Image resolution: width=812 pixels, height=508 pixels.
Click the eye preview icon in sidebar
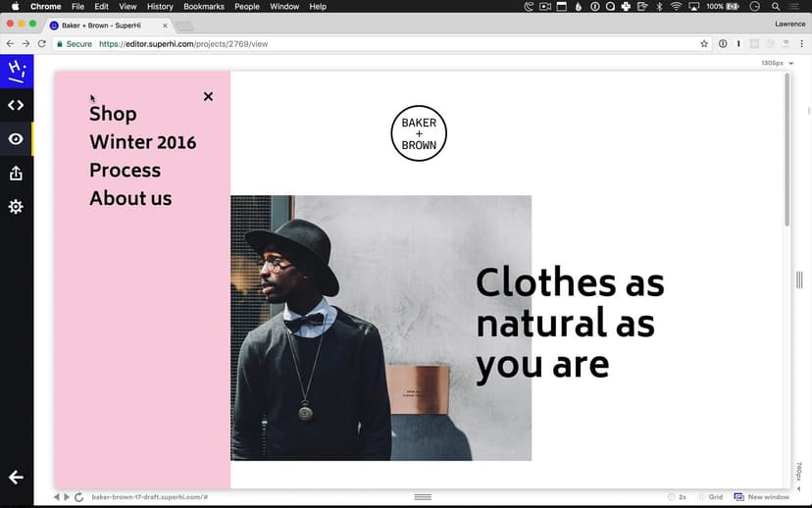tap(16, 139)
